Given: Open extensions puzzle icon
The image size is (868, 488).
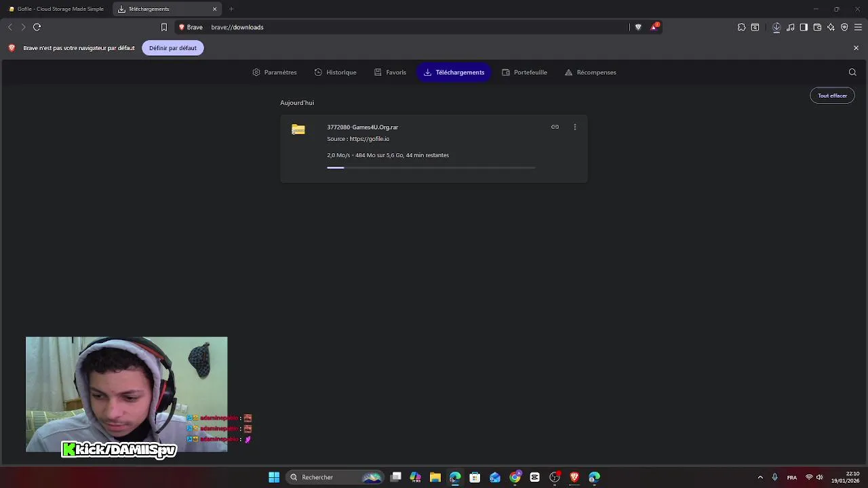Looking at the screenshot, I should (741, 27).
